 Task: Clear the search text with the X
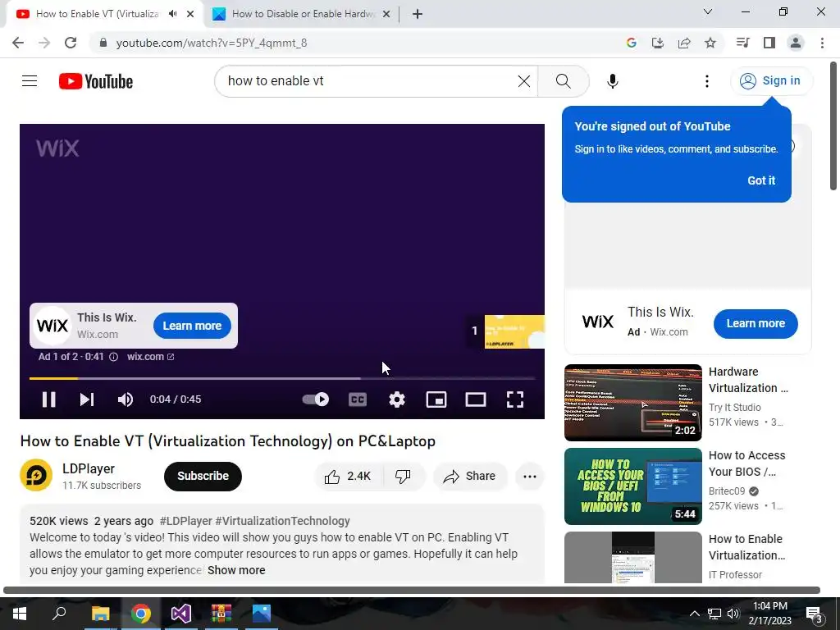click(x=524, y=81)
